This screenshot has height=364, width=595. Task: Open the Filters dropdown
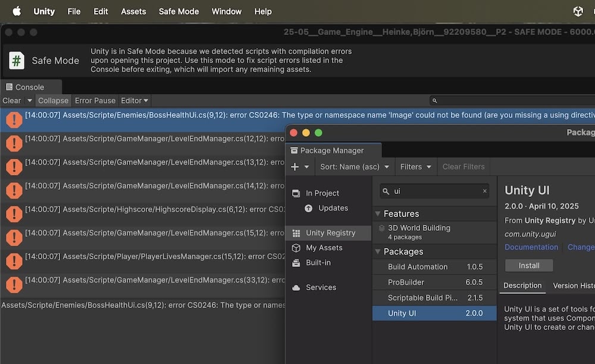pos(416,167)
